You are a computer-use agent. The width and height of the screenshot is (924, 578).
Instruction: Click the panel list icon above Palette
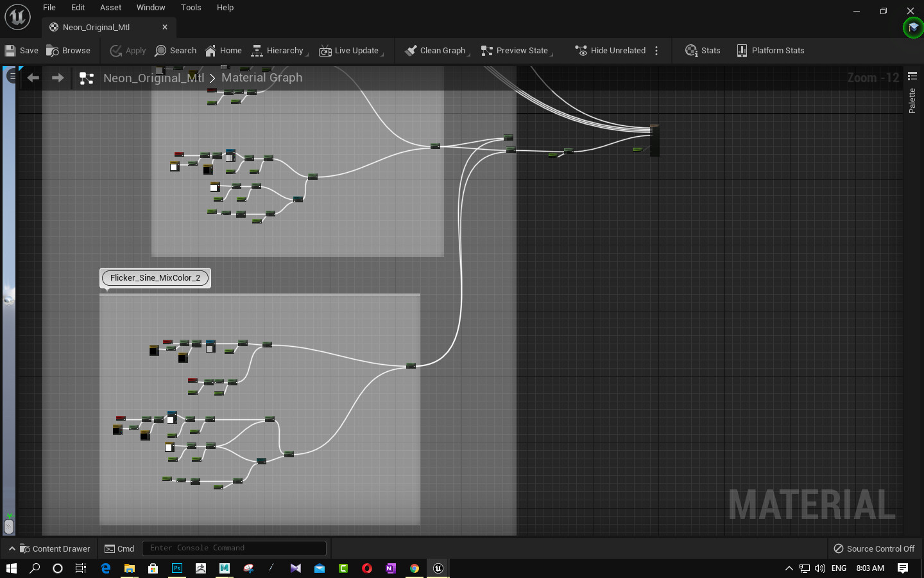coord(912,76)
